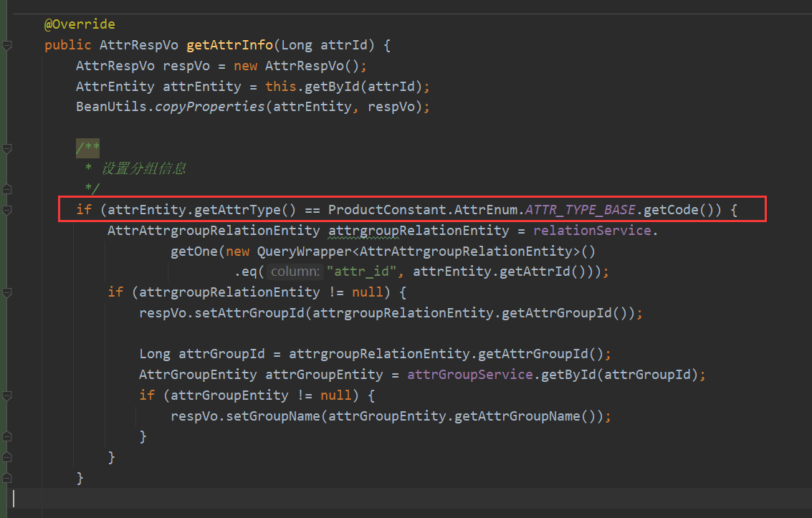The width and height of the screenshot is (812, 518).
Task: Click the setGroupName method call
Action: tap(273, 416)
